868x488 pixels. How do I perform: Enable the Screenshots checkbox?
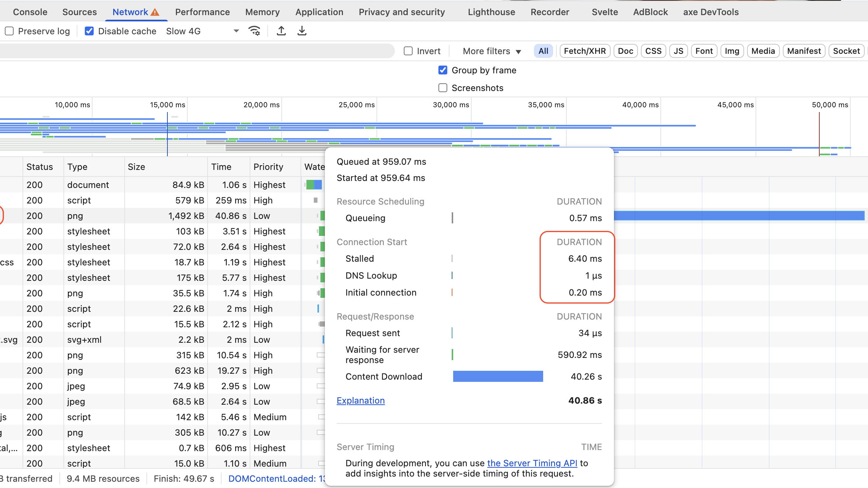(x=443, y=88)
